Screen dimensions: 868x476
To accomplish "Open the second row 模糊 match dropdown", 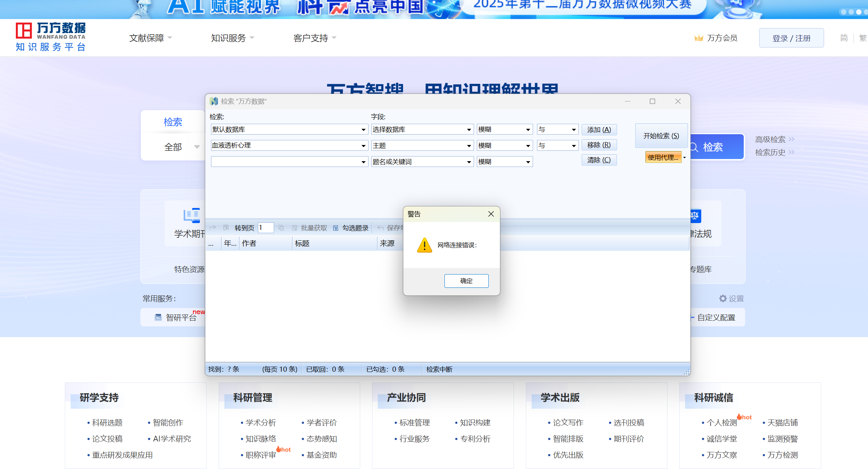I will pos(528,146).
